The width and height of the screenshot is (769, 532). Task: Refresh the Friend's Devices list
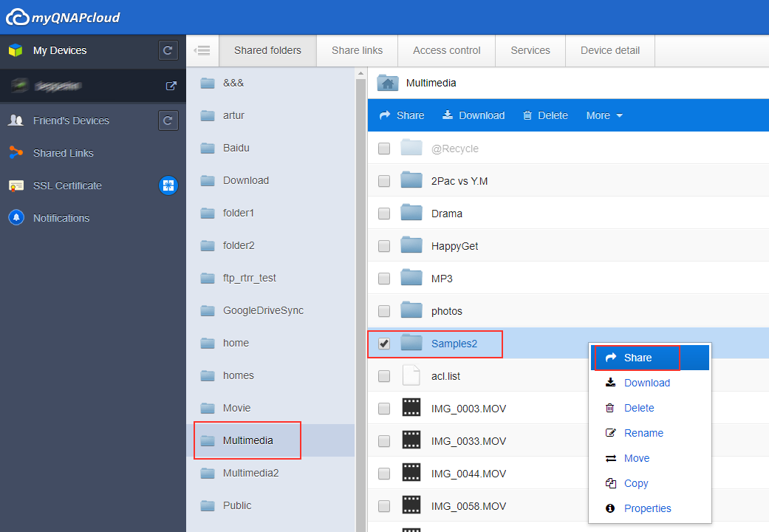168,120
